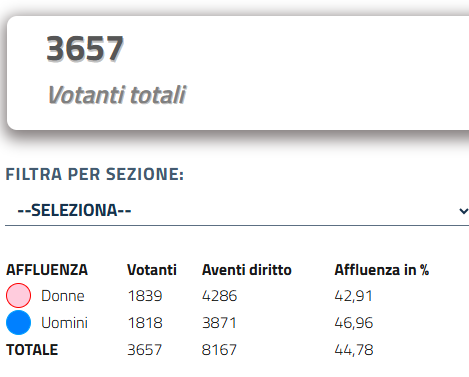This screenshot has width=469, height=377.
Task: Click the pink Donne color circle
Action: pos(18,295)
